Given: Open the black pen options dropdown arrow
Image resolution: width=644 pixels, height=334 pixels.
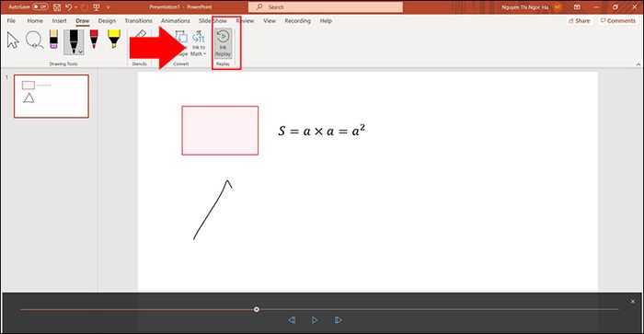Looking at the screenshot, I should coord(80,52).
